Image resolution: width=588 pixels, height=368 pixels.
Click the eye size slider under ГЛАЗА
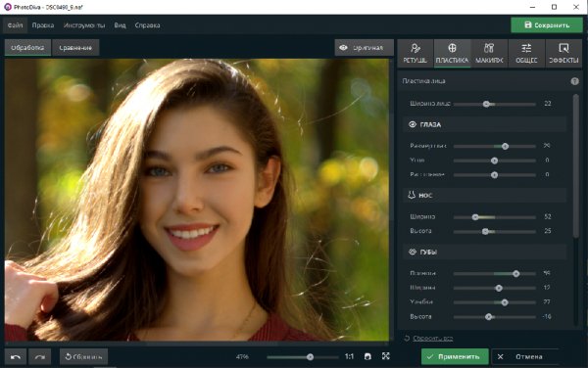(494, 146)
